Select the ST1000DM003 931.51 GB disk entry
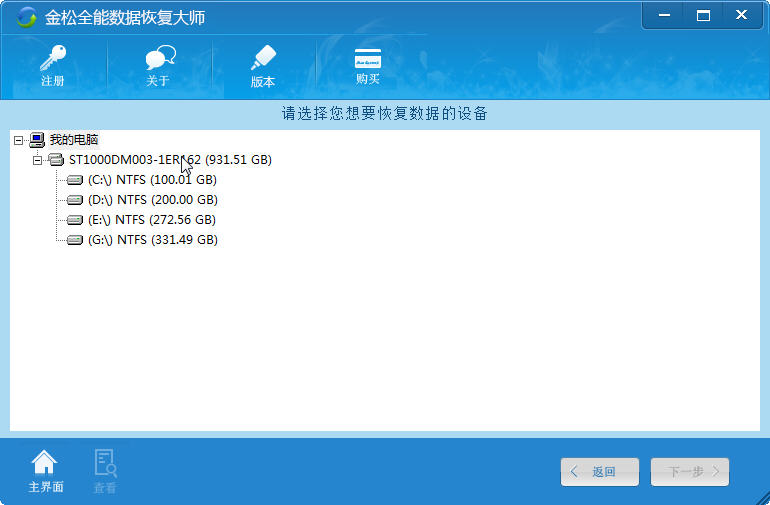 (x=170, y=160)
